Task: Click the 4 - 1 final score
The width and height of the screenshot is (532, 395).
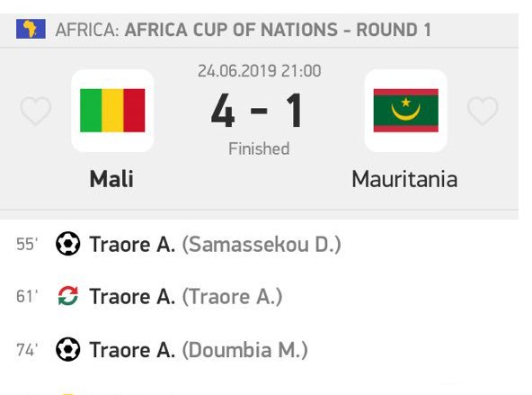Action: 256,111
